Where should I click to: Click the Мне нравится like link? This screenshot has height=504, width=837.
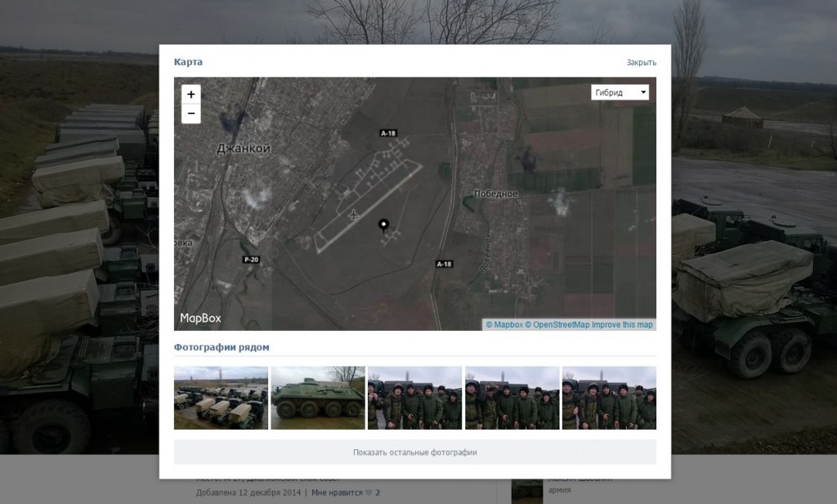pos(337,493)
